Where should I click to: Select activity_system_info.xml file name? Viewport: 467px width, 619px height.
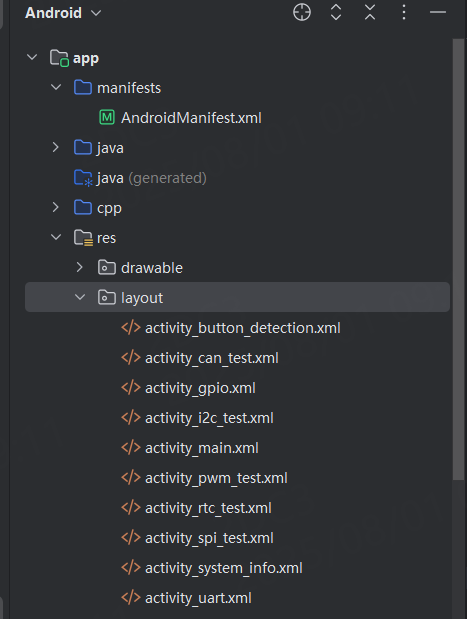224,568
